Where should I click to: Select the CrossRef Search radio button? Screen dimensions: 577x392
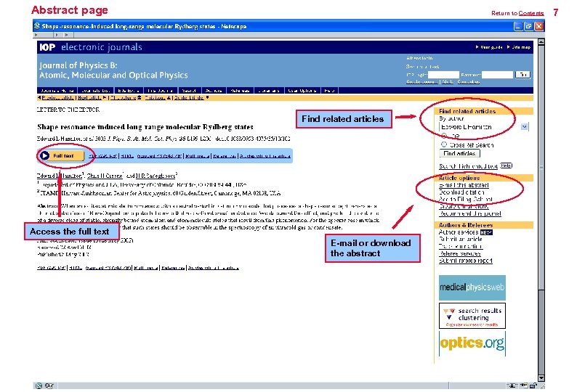(x=444, y=144)
